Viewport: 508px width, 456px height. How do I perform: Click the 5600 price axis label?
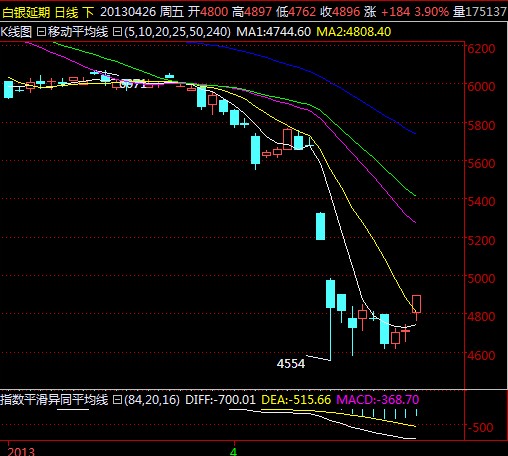pyautogui.click(x=481, y=164)
